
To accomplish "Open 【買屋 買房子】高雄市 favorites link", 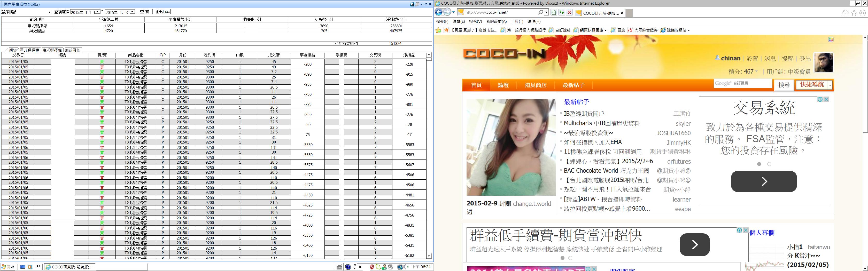I will click(470, 30).
